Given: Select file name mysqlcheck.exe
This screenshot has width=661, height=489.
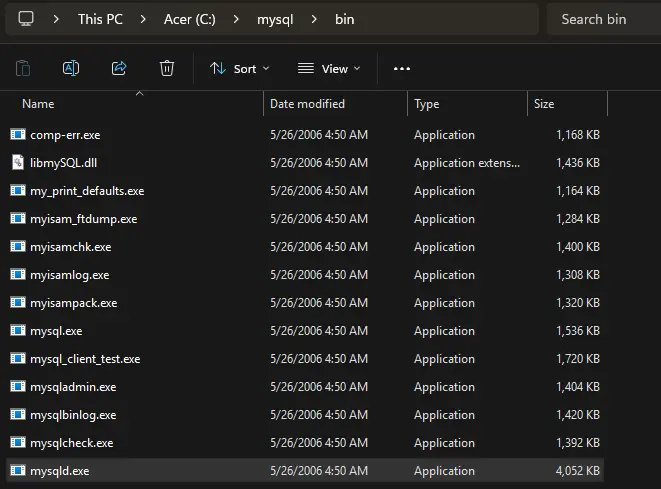Looking at the screenshot, I should [x=72, y=443].
